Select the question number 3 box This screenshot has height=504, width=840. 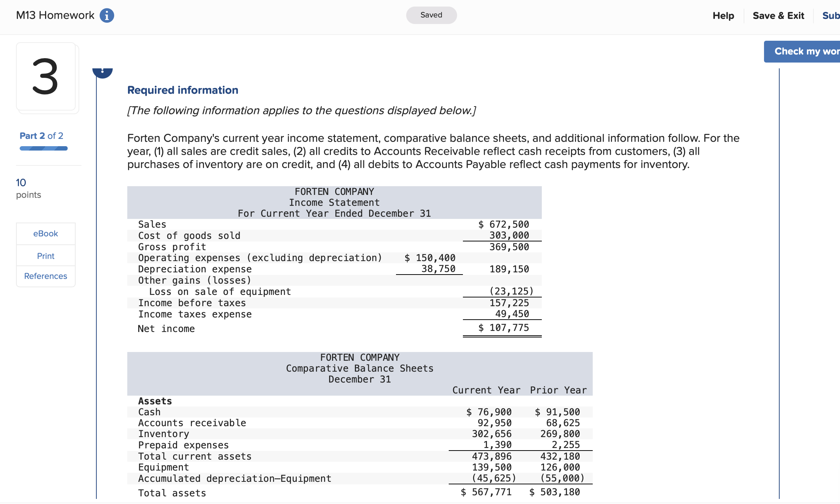[x=46, y=77]
